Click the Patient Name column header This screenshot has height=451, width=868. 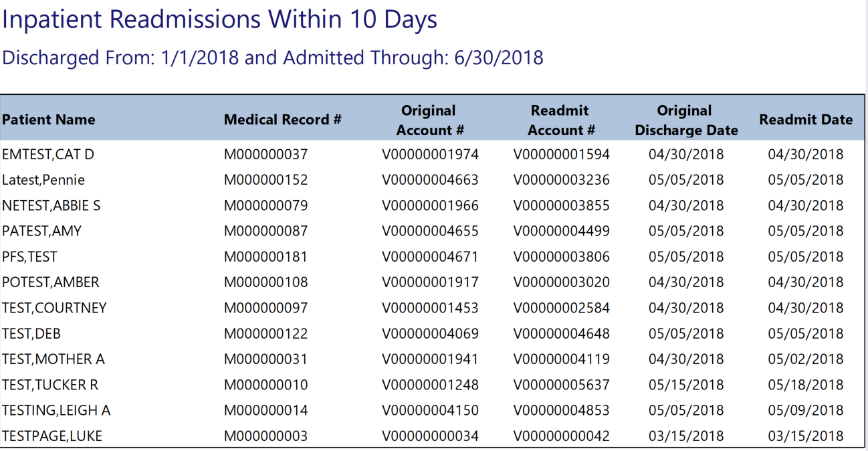click(49, 120)
